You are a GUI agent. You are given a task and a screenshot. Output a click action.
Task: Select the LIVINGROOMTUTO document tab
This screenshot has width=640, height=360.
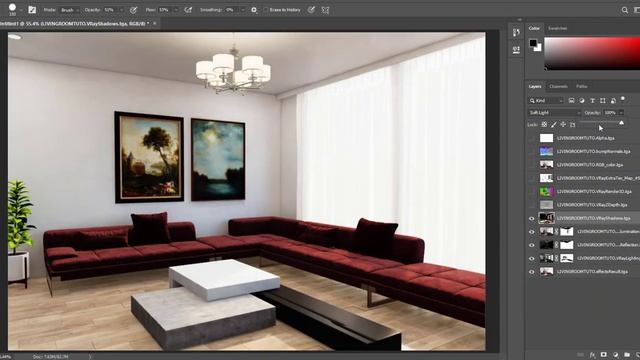point(75,24)
